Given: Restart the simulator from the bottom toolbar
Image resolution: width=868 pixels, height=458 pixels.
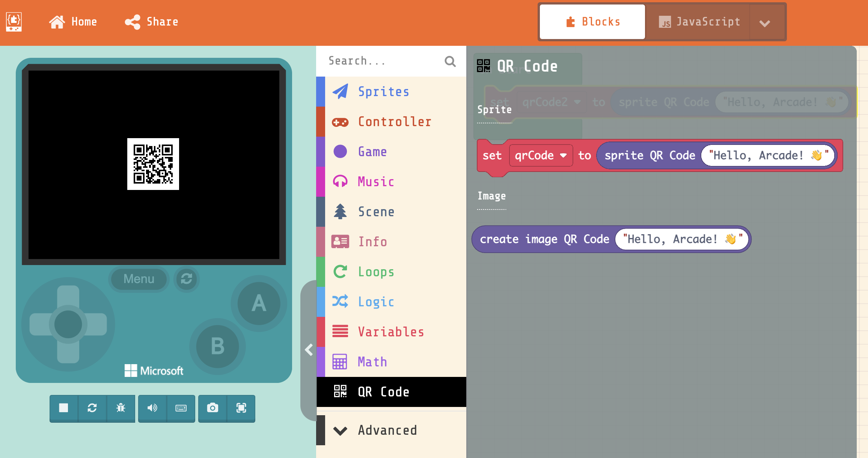Looking at the screenshot, I should tap(92, 408).
